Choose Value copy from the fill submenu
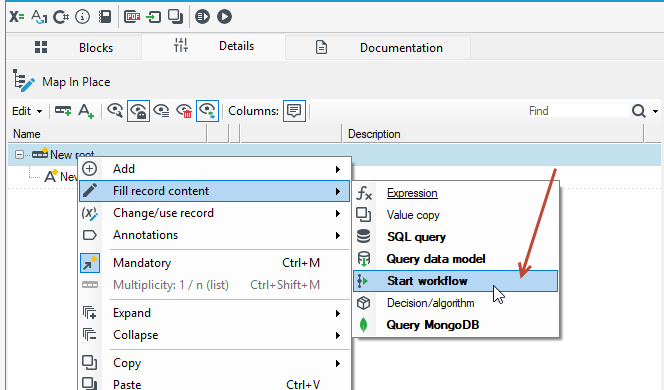The image size is (664, 390). click(x=455, y=215)
